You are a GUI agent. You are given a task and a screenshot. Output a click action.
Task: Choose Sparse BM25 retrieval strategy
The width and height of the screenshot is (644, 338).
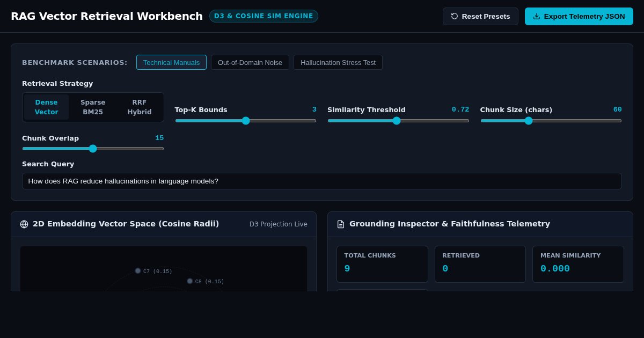(x=93, y=107)
